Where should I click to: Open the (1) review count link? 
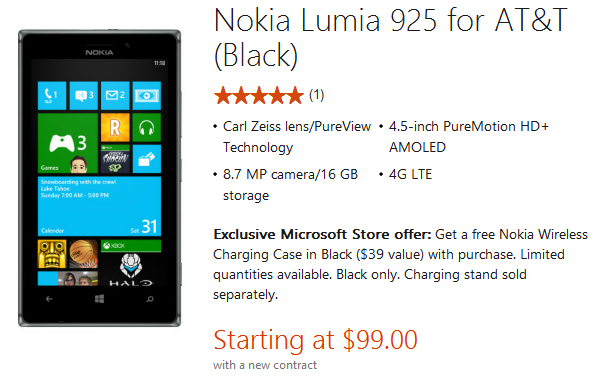[x=317, y=95]
